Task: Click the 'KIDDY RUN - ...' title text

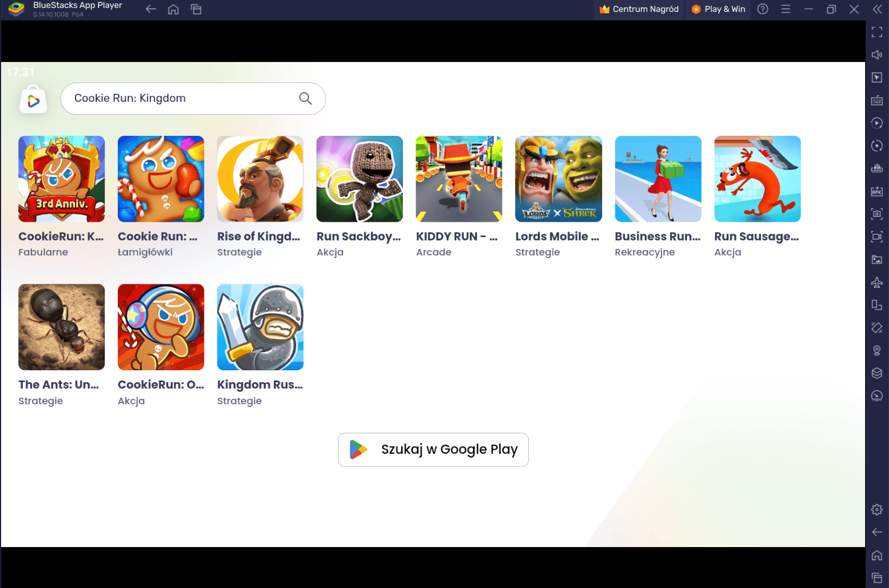Action: [457, 237]
